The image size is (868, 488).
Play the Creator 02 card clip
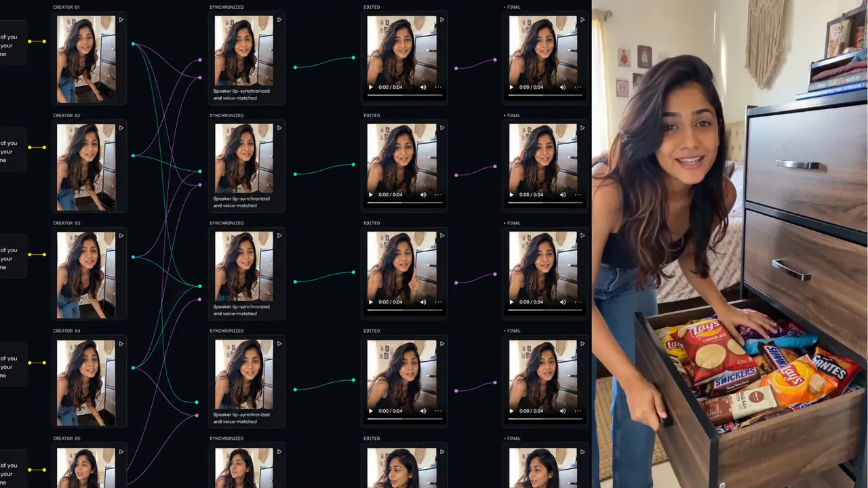pos(121,127)
